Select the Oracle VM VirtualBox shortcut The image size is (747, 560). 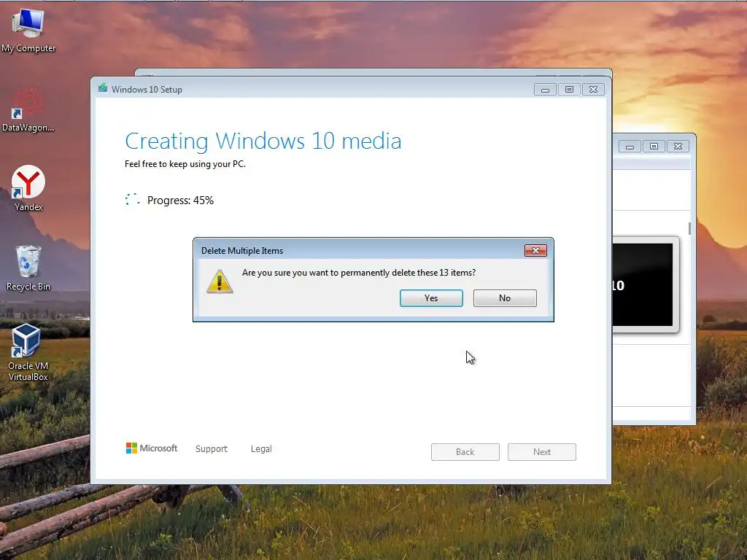[x=28, y=352]
